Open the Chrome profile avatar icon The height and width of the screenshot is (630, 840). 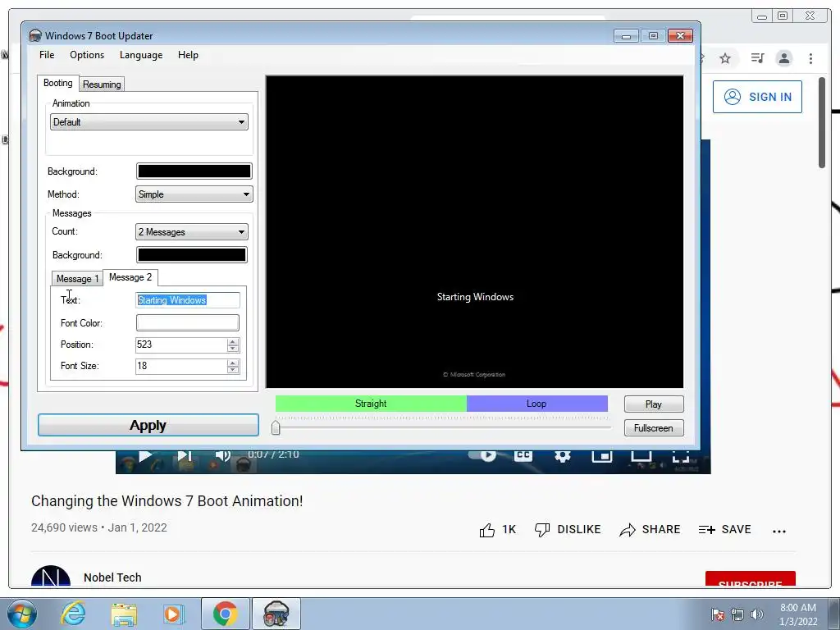[x=783, y=58]
